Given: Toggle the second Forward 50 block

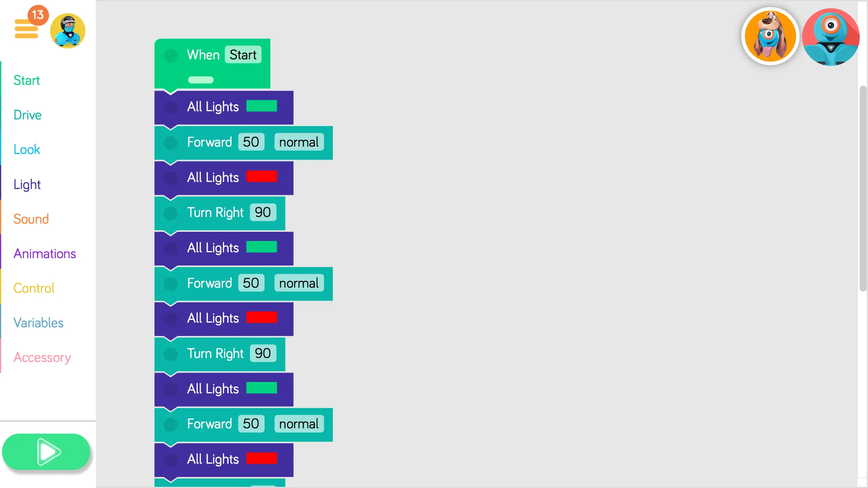Looking at the screenshot, I should click(171, 283).
